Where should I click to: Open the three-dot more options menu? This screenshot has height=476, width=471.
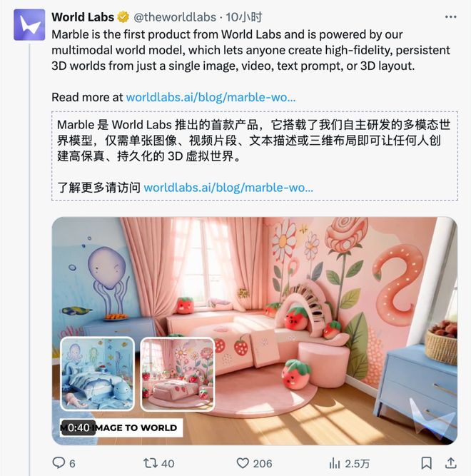451,17
